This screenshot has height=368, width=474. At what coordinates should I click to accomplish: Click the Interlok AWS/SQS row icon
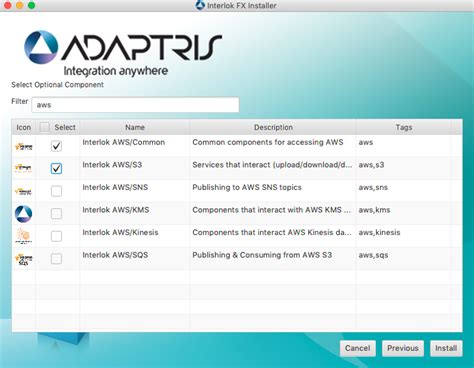[x=24, y=259]
